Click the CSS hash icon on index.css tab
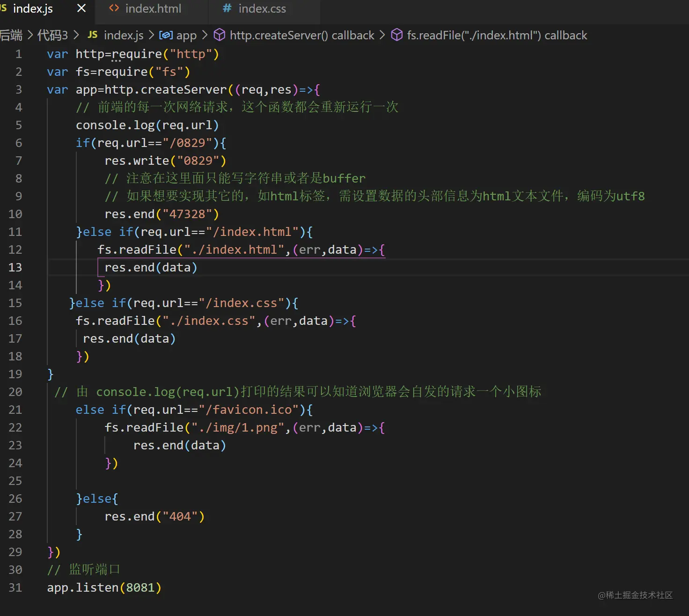The width and height of the screenshot is (689, 616). (x=227, y=8)
